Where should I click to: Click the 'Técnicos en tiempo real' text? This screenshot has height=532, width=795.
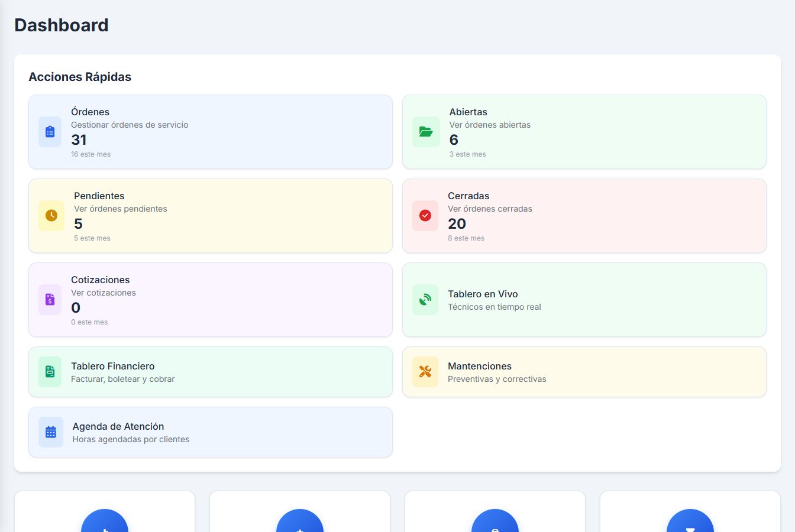coord(495,307)
